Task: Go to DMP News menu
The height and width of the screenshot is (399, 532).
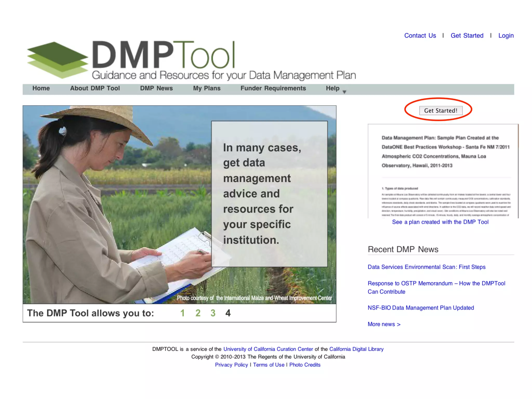Action: tap(156, 88)
